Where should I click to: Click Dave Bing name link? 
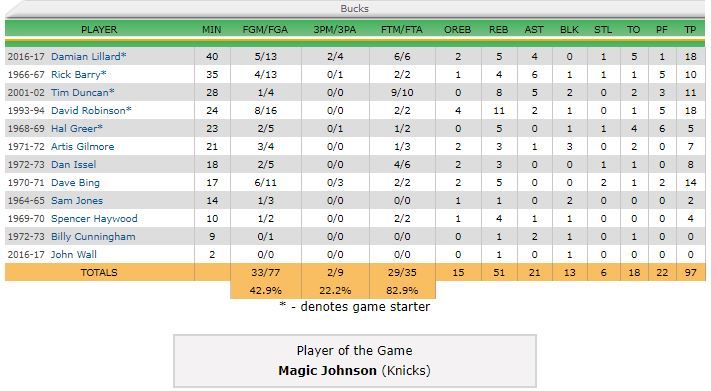tap(75, 183)
